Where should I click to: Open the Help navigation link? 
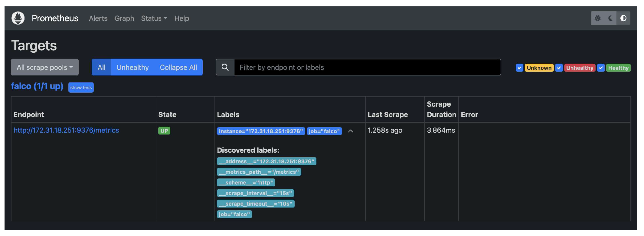181,18
